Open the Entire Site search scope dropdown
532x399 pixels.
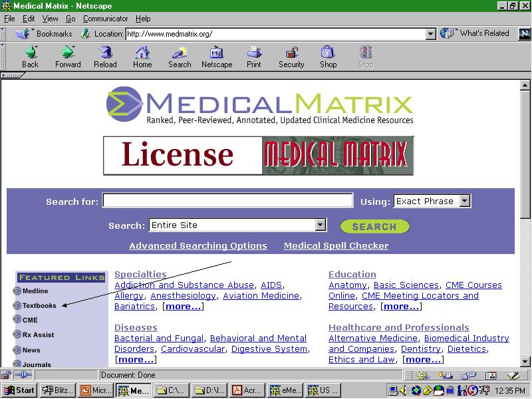click(320, 225)
